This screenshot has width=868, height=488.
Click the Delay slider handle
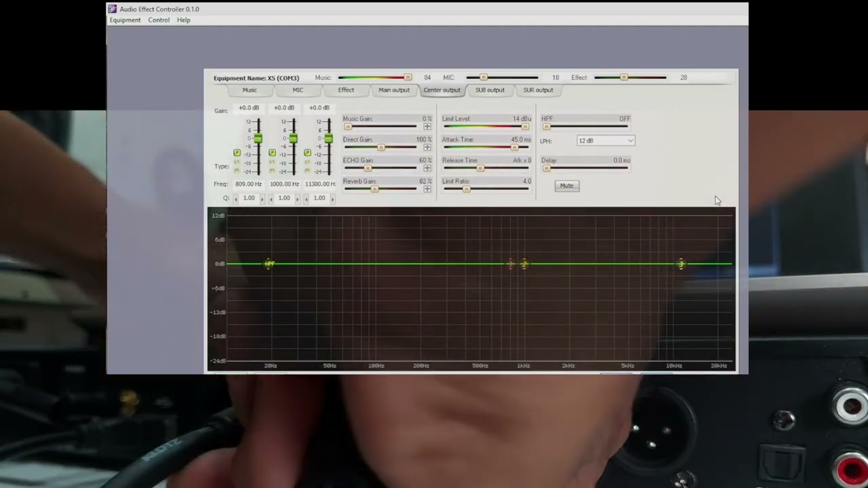pos(547,168)
